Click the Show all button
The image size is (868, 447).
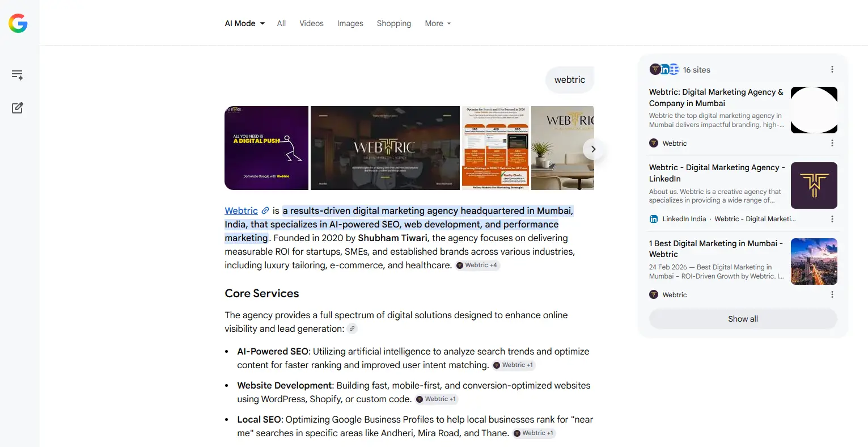pyautogui.click(x=743, y=319)
